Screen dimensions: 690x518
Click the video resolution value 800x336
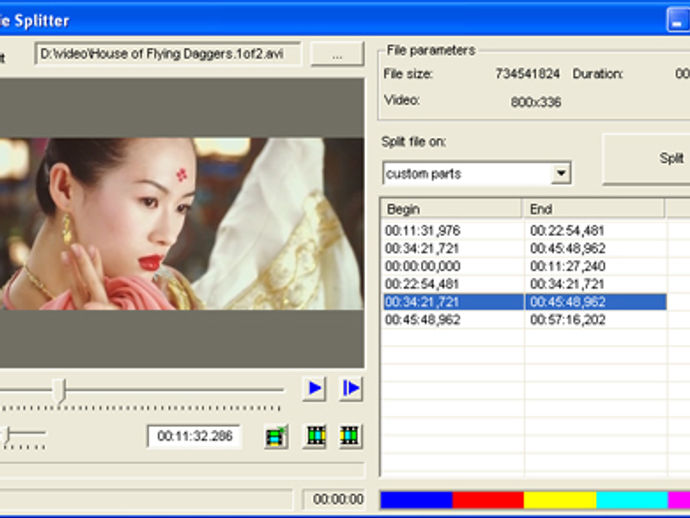point(536,103)
